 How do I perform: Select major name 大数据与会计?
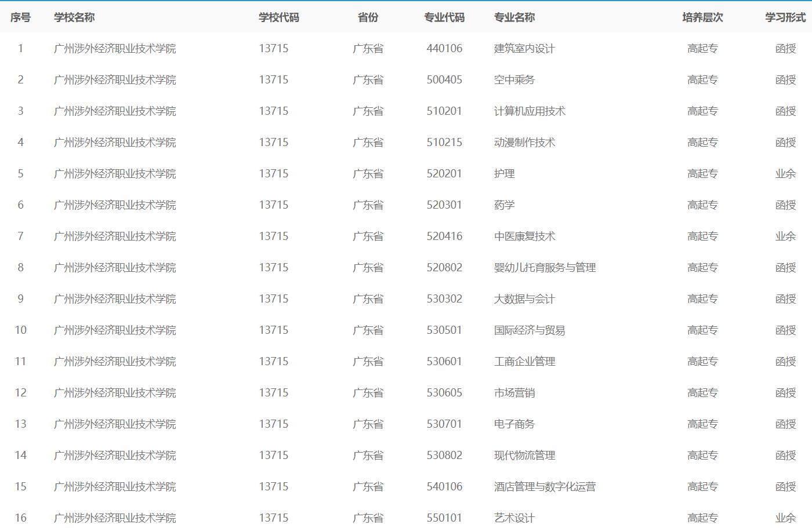coord(524,299)
